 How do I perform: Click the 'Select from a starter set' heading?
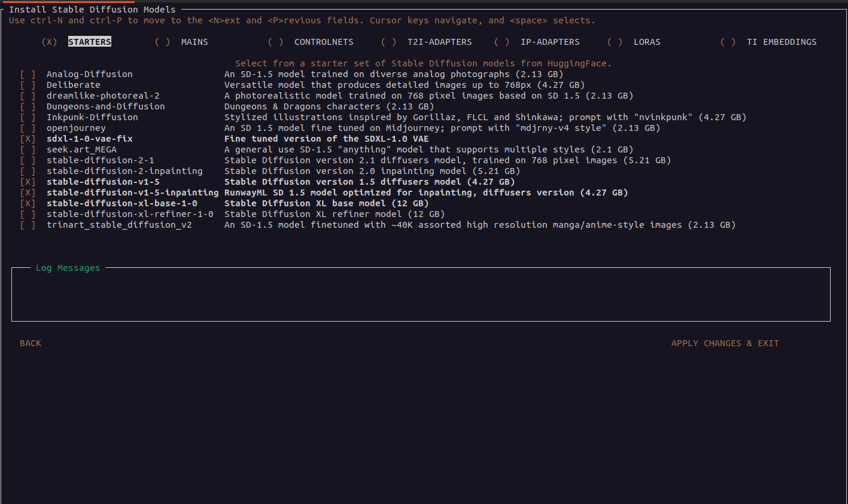pos(423,63)
